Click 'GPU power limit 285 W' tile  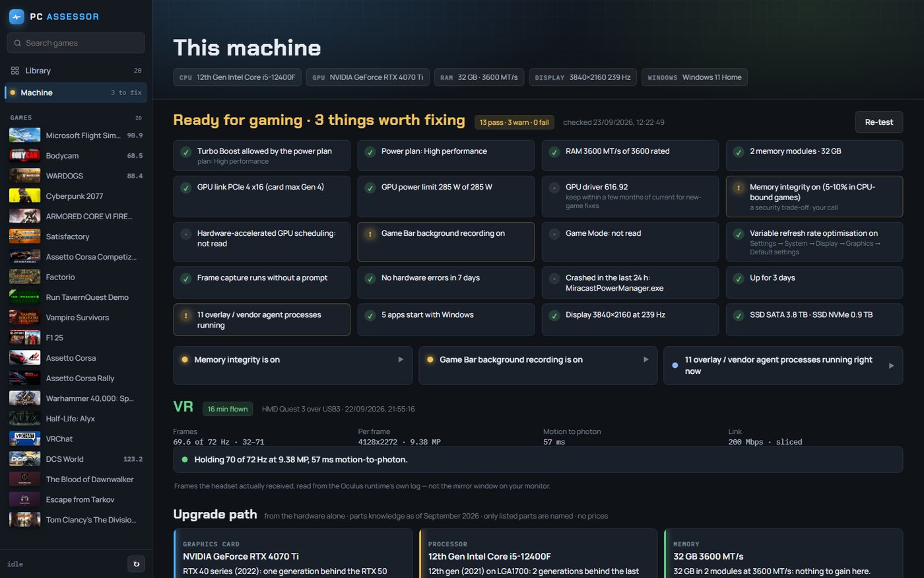pyautogui.click(x=445, y=196)
